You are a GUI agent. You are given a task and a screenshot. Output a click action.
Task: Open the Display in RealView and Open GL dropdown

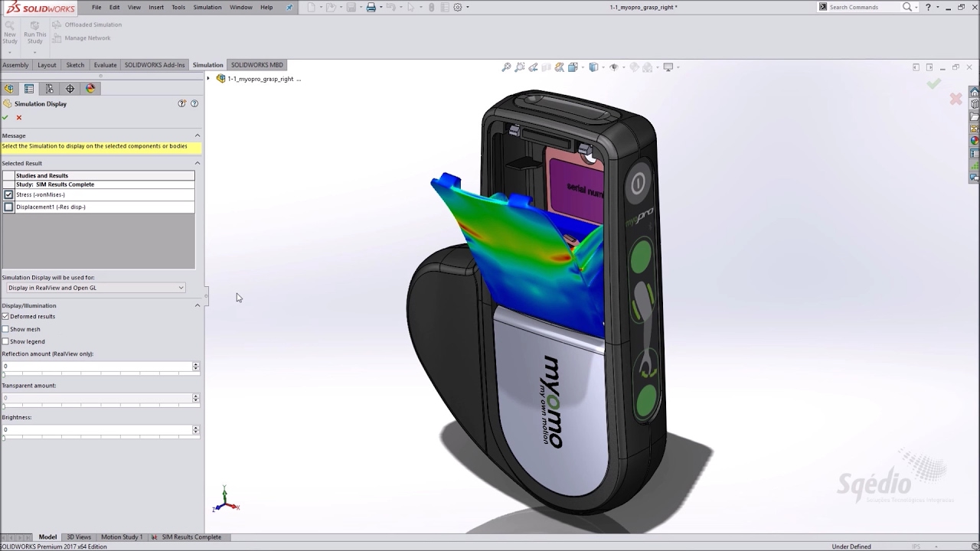(x=96, y=288)
